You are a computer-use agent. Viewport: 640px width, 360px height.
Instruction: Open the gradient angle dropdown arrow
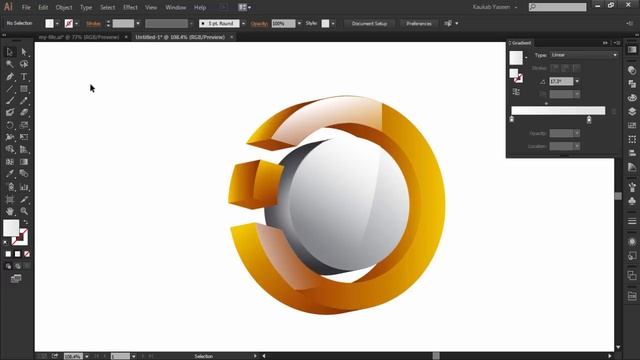click(x=577, y=82)
